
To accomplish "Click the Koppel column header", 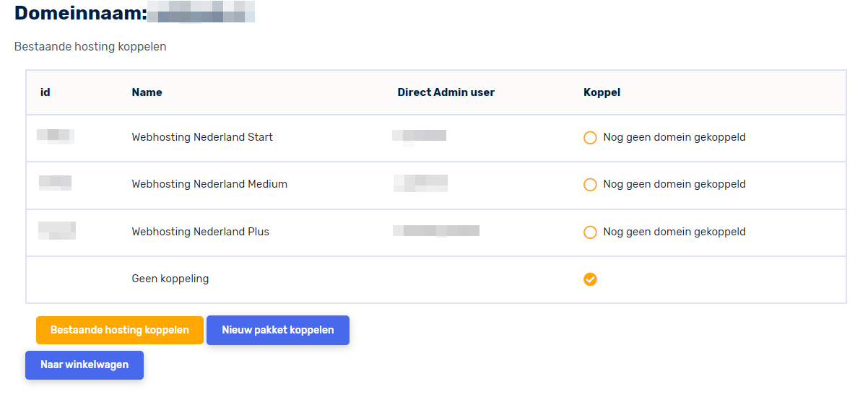I will pyautogui.click(x=602, y=92).
